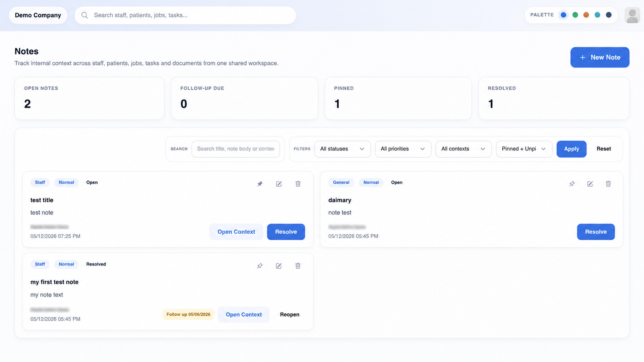Open the user avatar menu

pos(632,15)
